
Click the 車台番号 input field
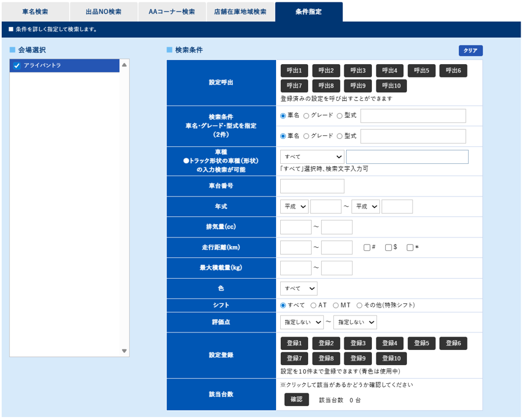312,185
